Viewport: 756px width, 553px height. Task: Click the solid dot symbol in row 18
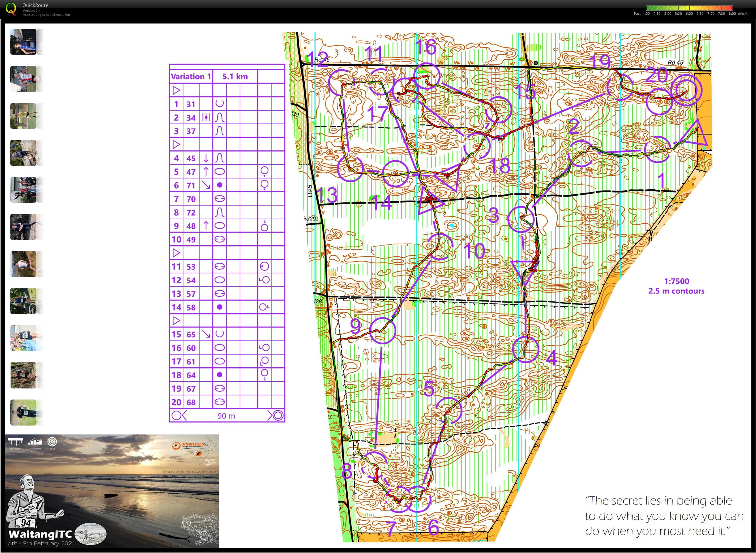click(220, 375)
